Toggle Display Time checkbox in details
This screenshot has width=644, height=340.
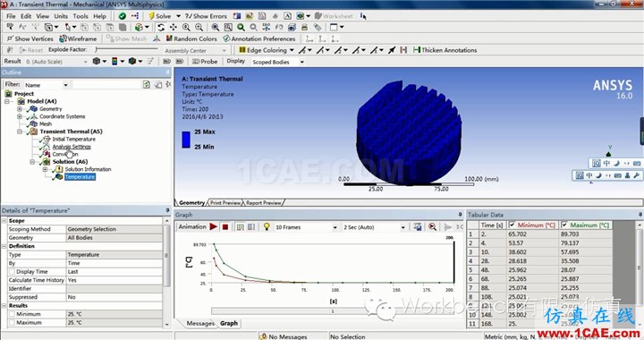12,271
